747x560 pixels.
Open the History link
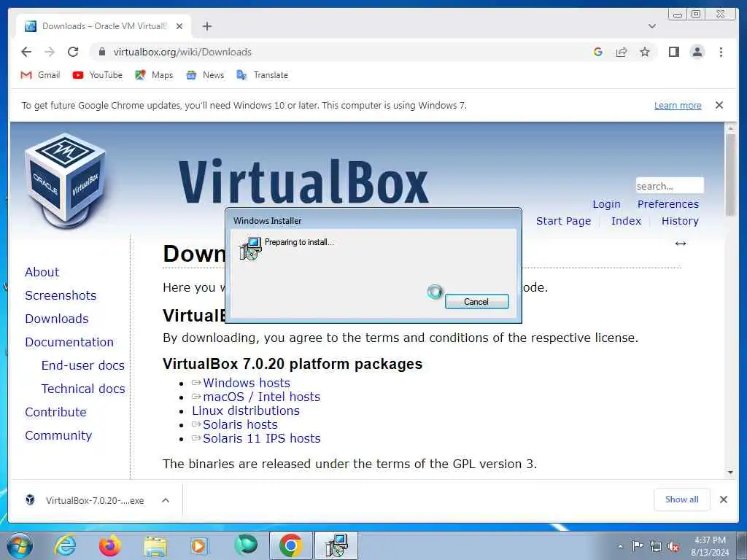tap(680, 221)
